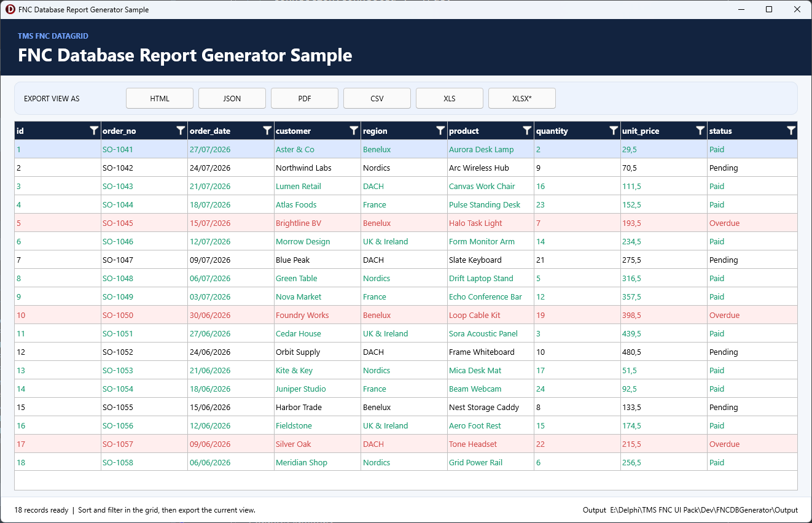Viewport: 812px width, 523px height.
Task: Select the Blue Peak customer cell
Action: pyautogui.click(x=318, y=260)
